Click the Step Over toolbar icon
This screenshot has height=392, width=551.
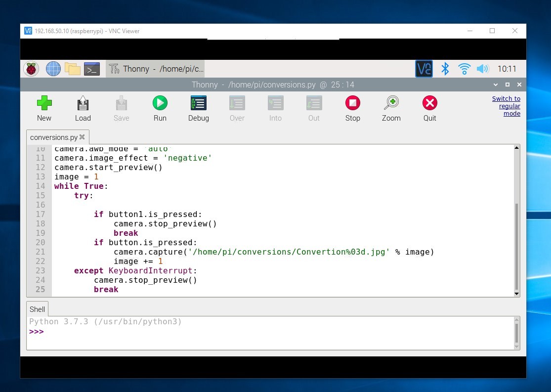pos(237,103)
